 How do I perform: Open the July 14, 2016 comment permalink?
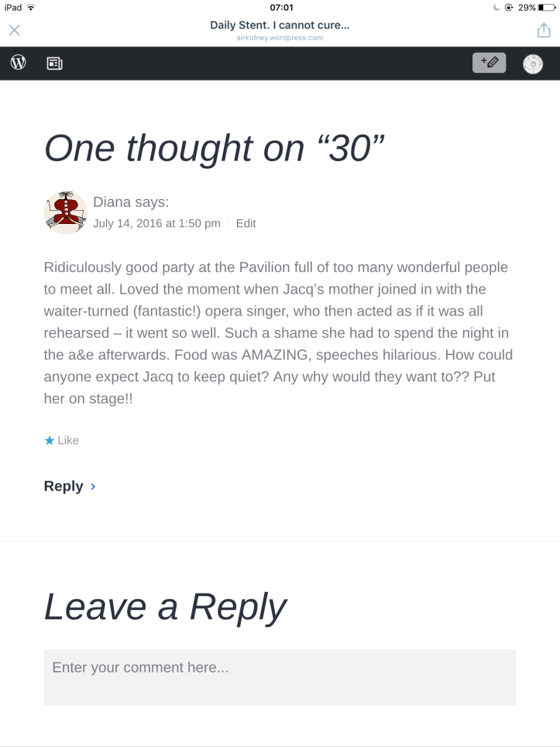point(156,223)
